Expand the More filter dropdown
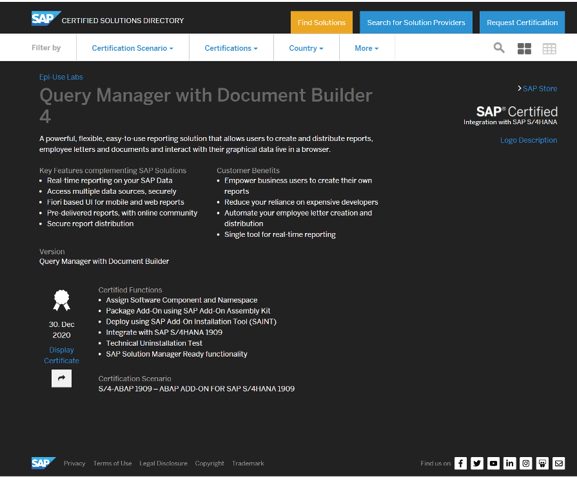Viewport: 577px width, 477px height. click(367, 48)
